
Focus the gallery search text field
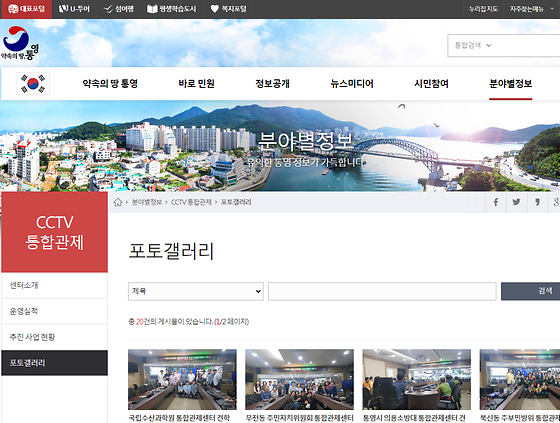pos(382,291)
